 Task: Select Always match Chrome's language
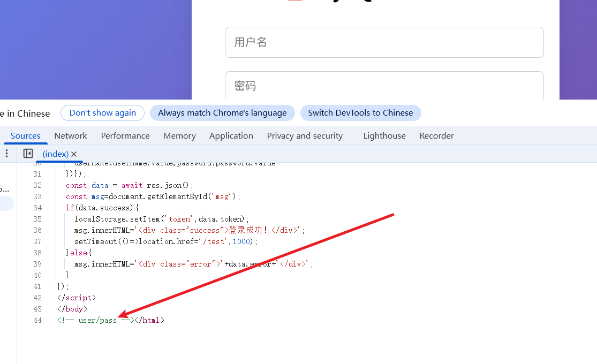222,113
